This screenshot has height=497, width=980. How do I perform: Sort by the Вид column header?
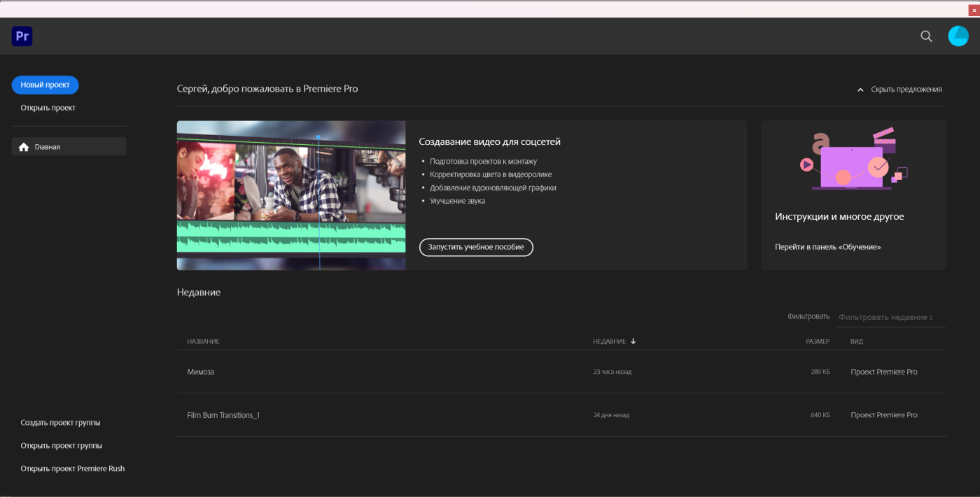click(x=857, y=342)
